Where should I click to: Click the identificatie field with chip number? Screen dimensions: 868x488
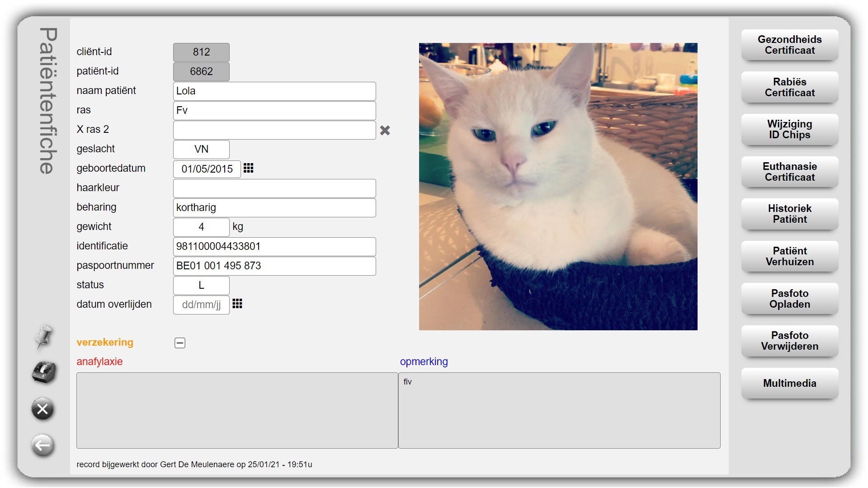274,247
